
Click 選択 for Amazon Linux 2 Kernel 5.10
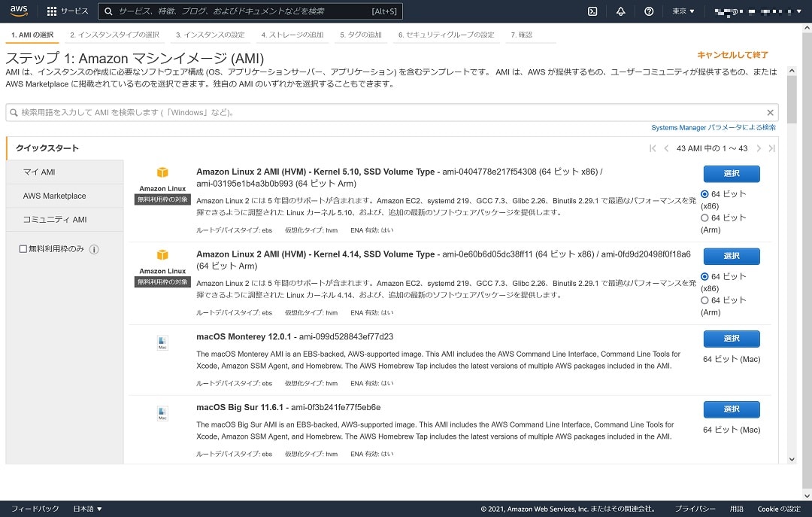(x=732, y=174)
